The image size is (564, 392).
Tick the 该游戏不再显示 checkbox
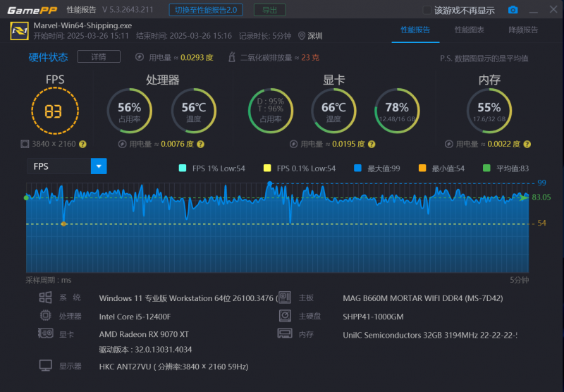coord(427,10)
